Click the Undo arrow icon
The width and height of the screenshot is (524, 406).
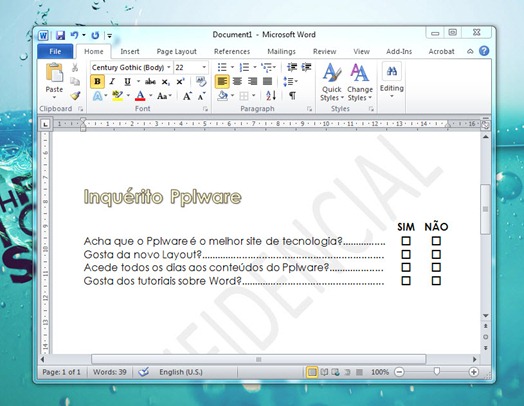pos(75,35)
